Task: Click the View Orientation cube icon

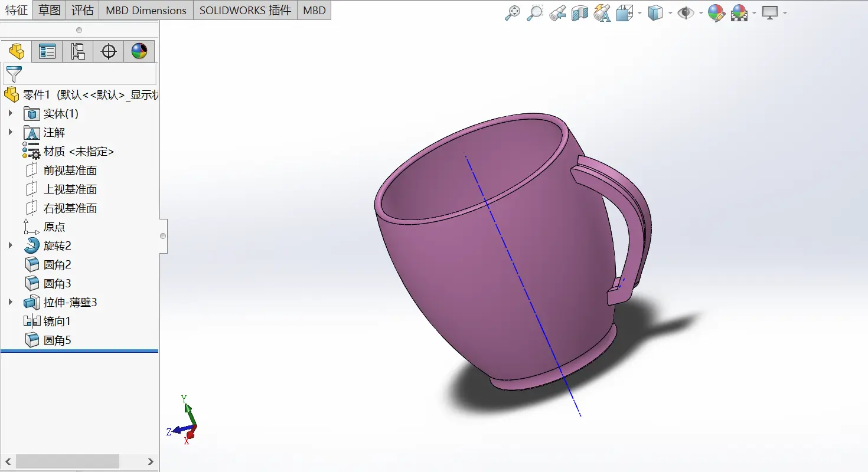Action: (x=625, y=13)
